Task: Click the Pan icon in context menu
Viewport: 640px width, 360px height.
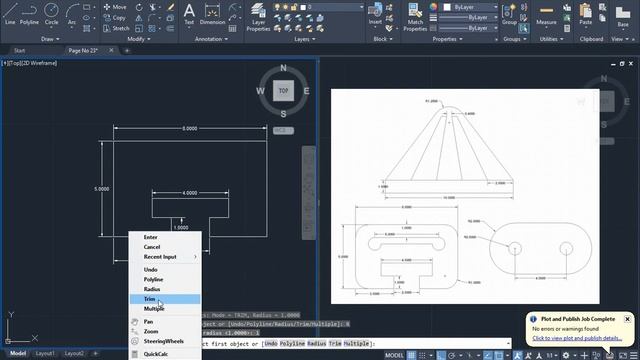Action: click(135, 322)
